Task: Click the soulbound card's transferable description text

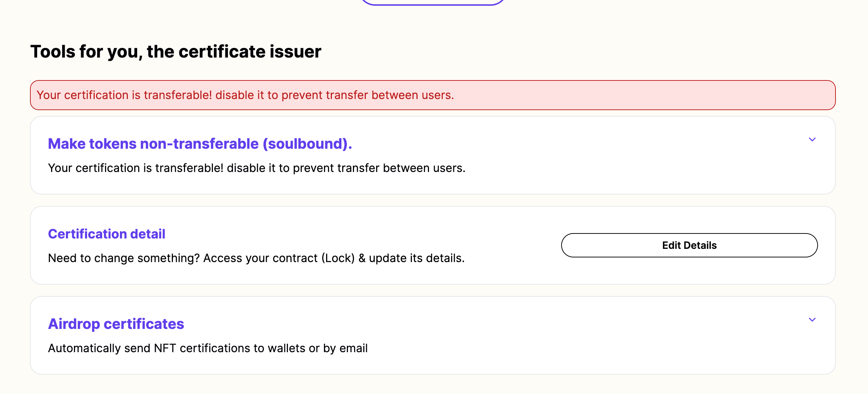Action: tap(257, 168)
